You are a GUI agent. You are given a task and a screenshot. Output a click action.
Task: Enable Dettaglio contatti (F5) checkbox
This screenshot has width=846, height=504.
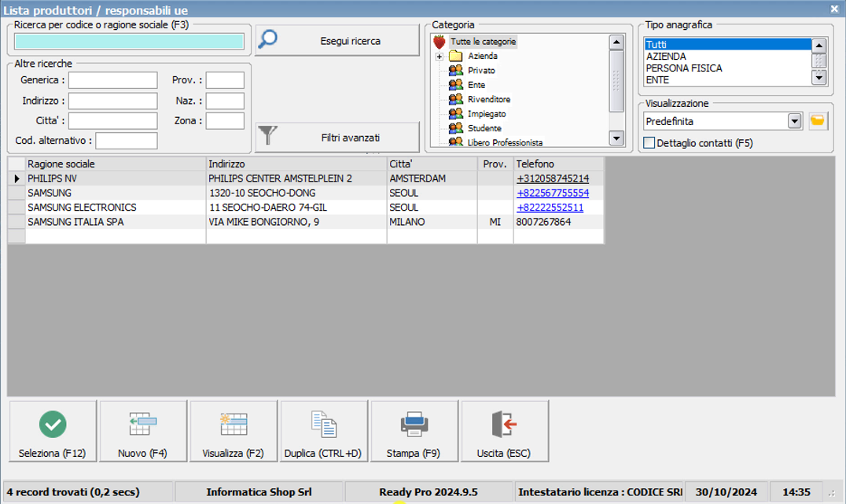(649, 143)
